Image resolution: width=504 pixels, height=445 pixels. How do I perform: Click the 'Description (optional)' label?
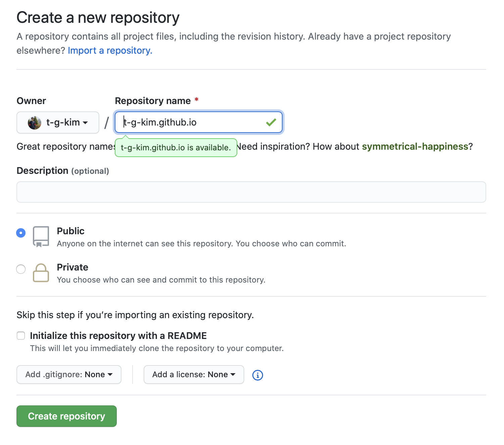(x=63, y=171)
